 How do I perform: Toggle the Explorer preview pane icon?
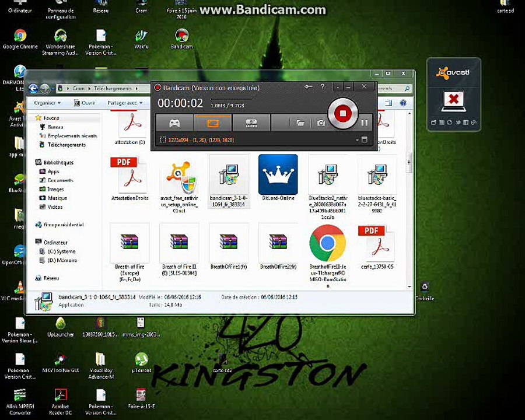(x=388, y=103)
